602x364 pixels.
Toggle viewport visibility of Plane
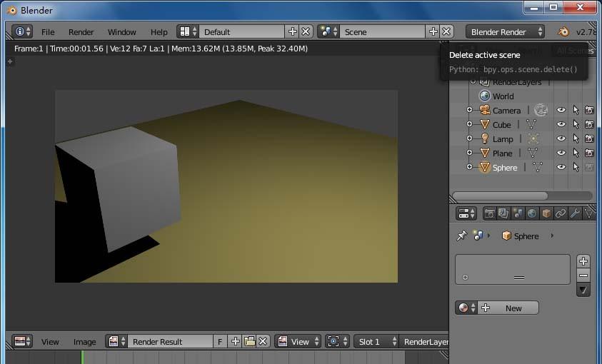[561, 153]
